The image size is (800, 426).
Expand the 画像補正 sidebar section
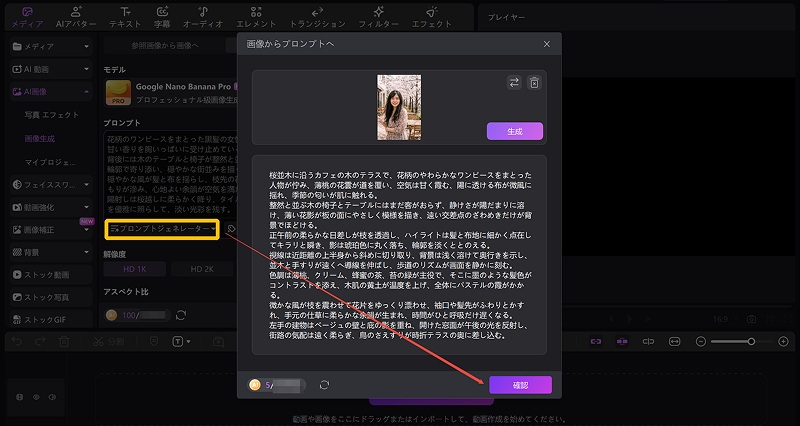pos(49,230)
